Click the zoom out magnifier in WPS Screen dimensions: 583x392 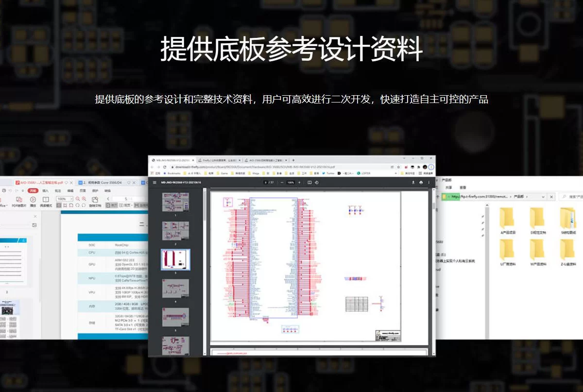coord(78,199)
